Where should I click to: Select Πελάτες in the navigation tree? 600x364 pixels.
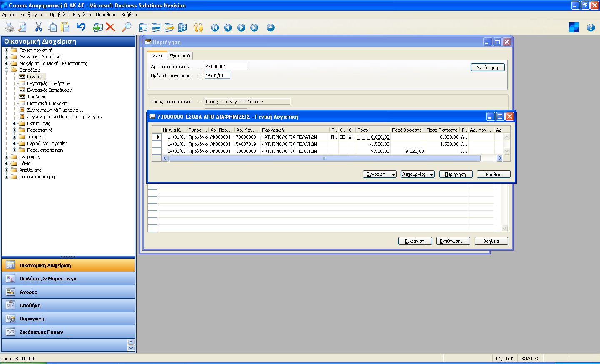click(x=35, y=77)
